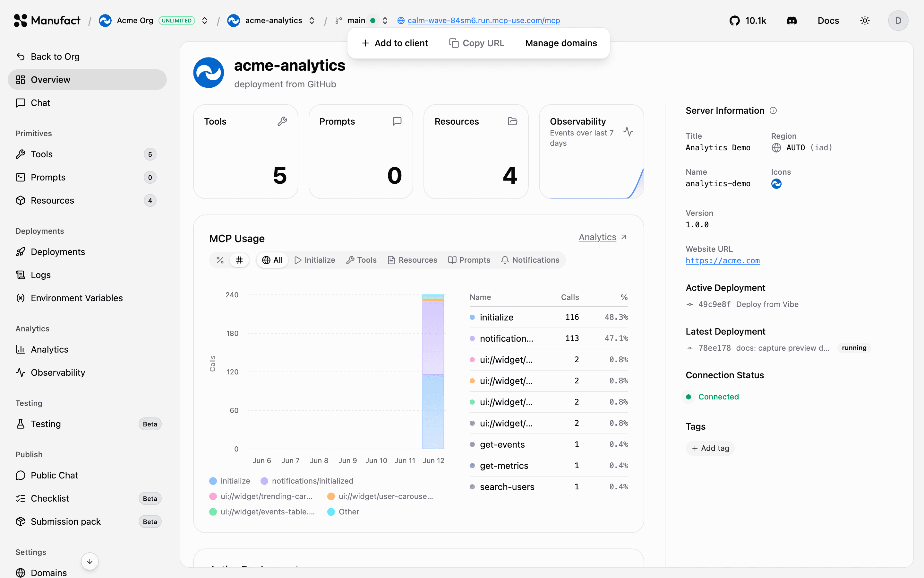Click the get-metrics row in usage table
The height and width of the screenshot is (578, 924).
549,466
